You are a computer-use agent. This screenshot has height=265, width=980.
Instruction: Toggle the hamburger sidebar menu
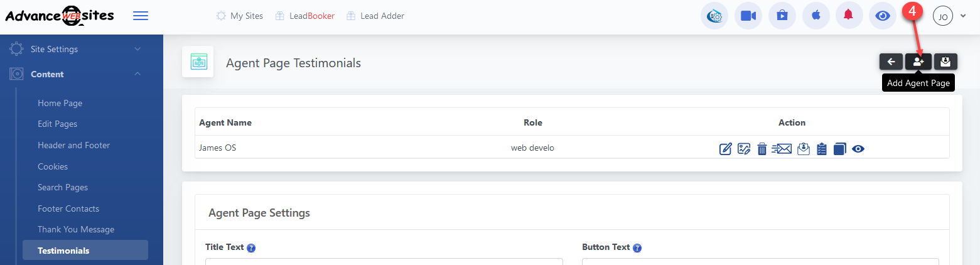pyautogui.click(x=141, y=16)
